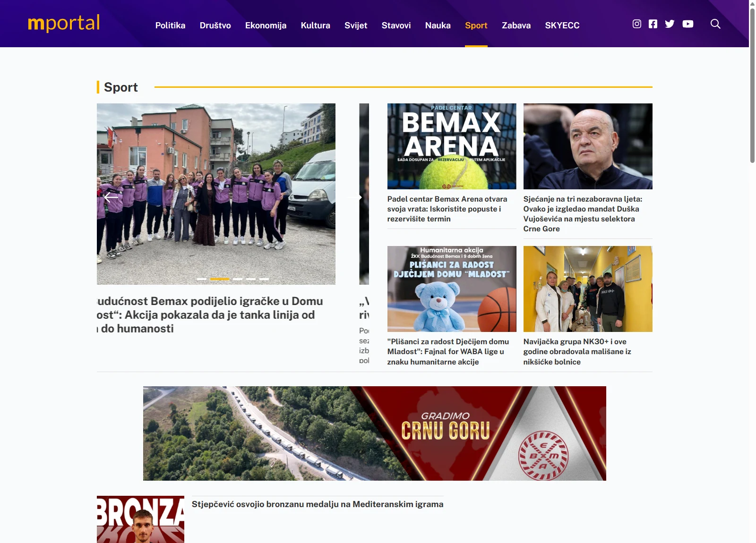Click the page vertical scrollbar thumb
The height and width of the screenshot is (543, 756).
pyautogui.click(x=752, y=85)
